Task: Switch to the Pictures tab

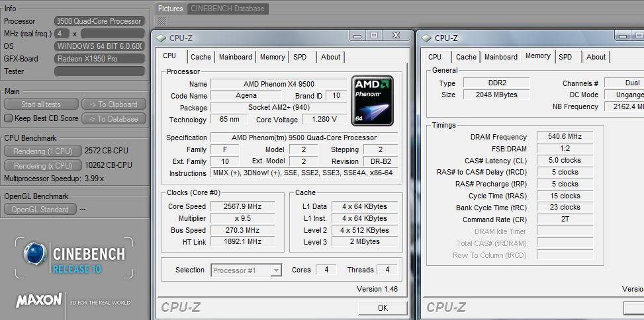Action: (171, 9)
